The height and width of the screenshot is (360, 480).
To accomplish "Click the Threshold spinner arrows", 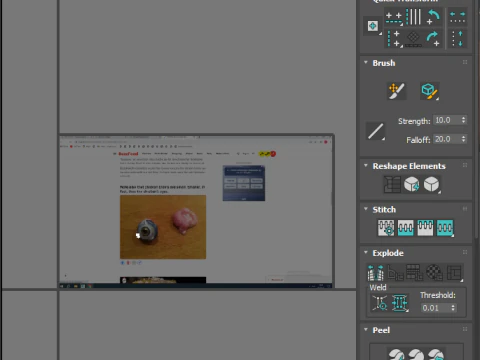I will coord(453,308).
